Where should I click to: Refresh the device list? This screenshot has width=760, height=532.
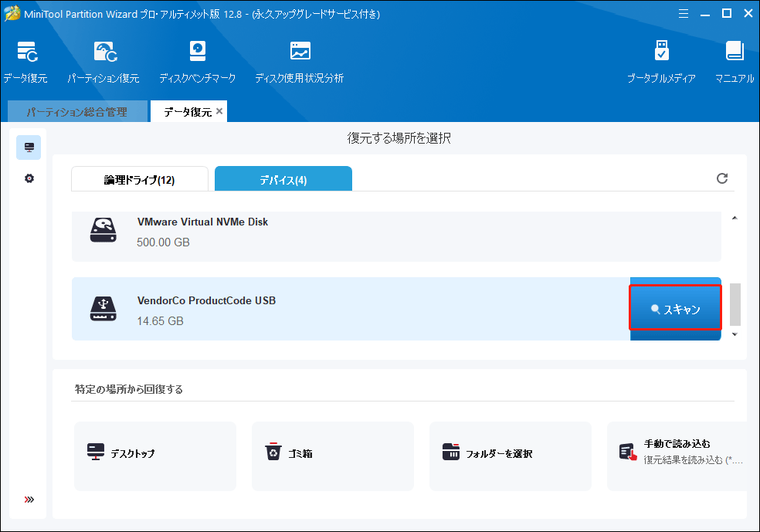point(722,178)
